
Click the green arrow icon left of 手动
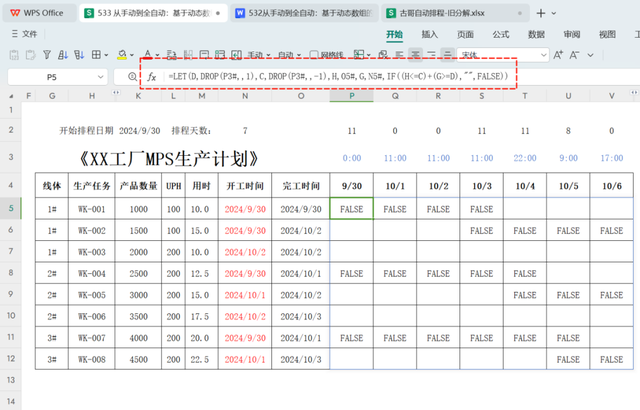click(x=236, y=55)
